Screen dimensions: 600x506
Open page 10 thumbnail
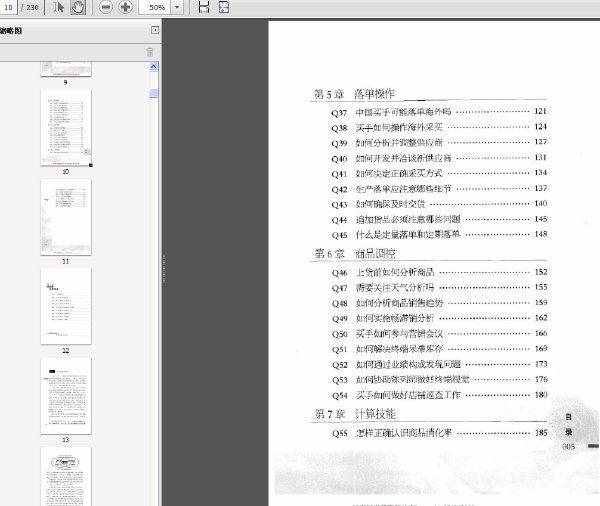click(x=66, y=128)
